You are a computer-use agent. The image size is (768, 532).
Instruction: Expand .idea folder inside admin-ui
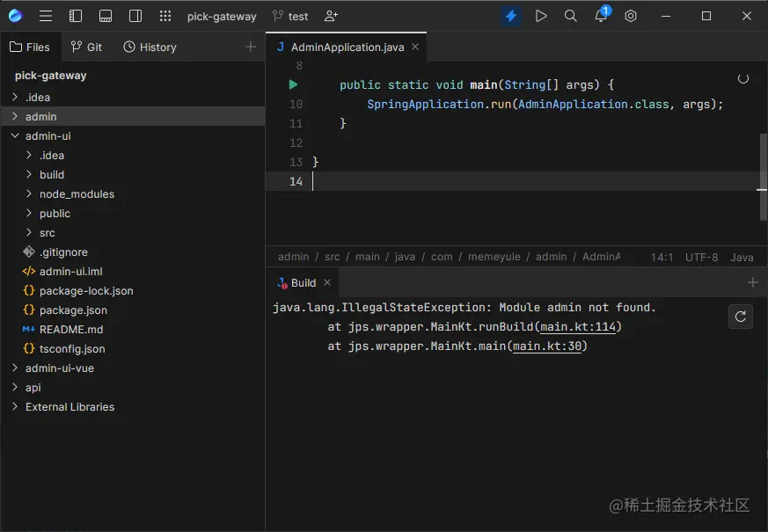29,155
